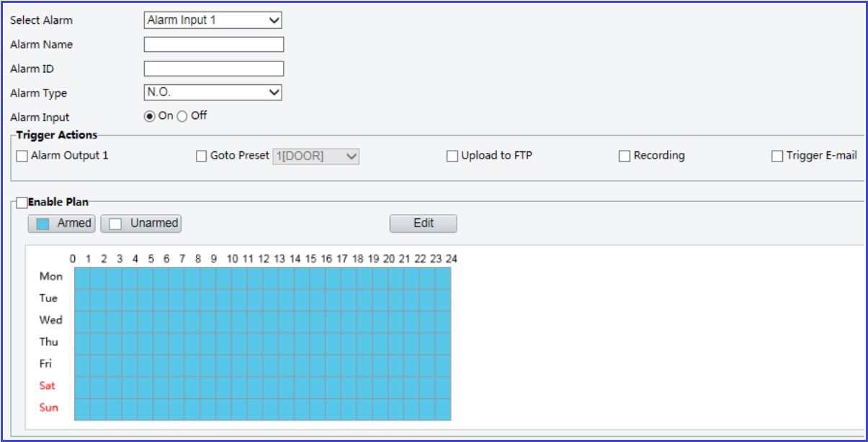The height and width of the screenshot is (442, 868).
Task: Check the Alarm Output 1 checkbox
Action: [22, 156]
